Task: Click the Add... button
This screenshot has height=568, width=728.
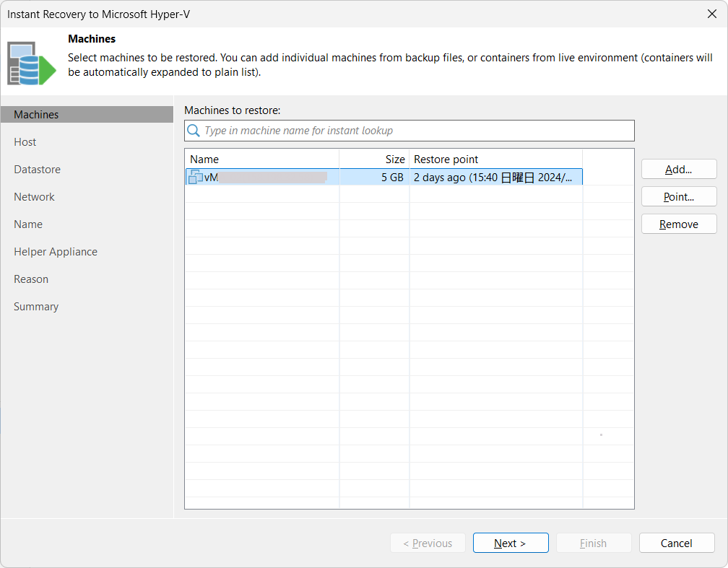Action: [x=679, y=170]
